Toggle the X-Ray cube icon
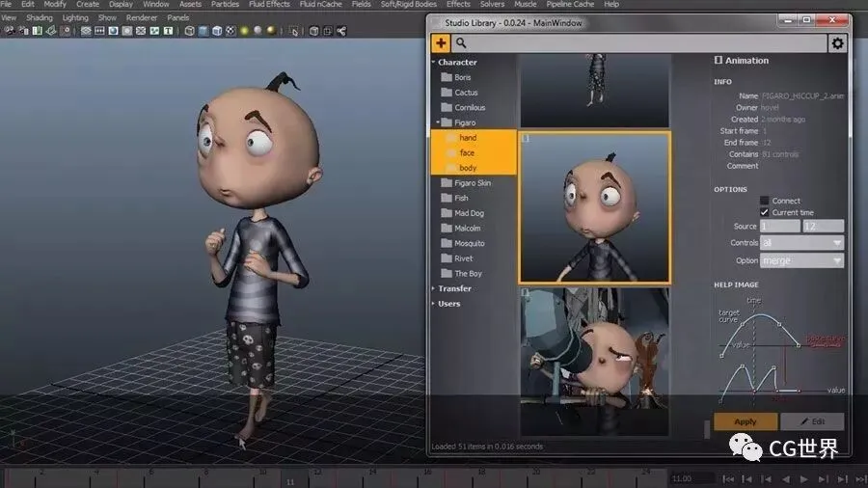Image resolution: width=868 pixels, height=488 pixels. [x=313, y=31]
